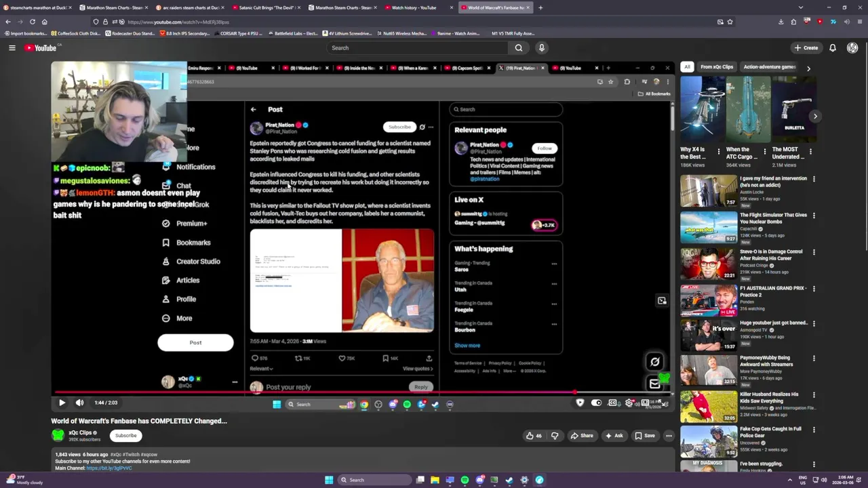Dislike the video with thumbs down
This screenshot has height=488, width=868.
555,436
